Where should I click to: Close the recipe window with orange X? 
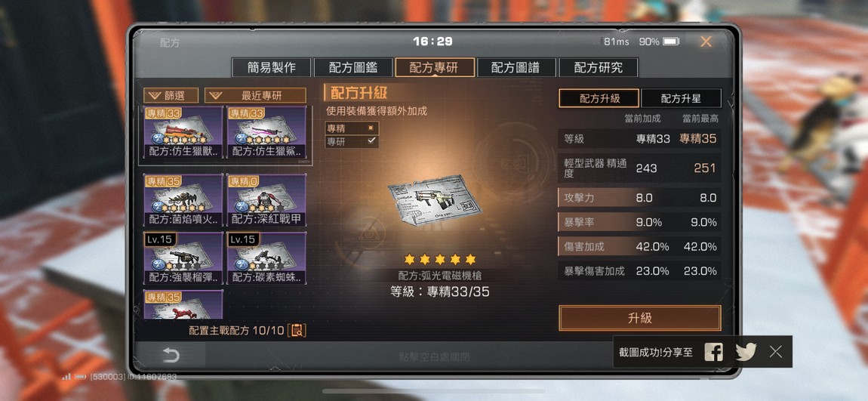(706, 42)
